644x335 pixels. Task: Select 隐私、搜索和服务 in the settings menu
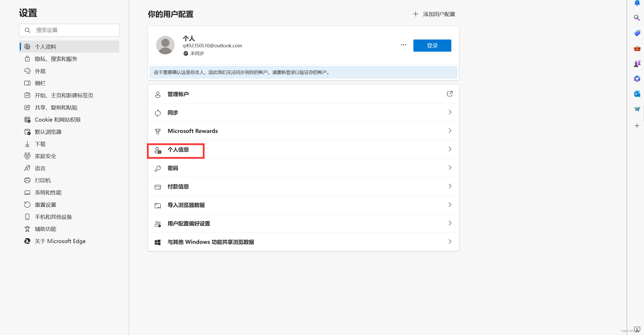(x=56, y=59)
